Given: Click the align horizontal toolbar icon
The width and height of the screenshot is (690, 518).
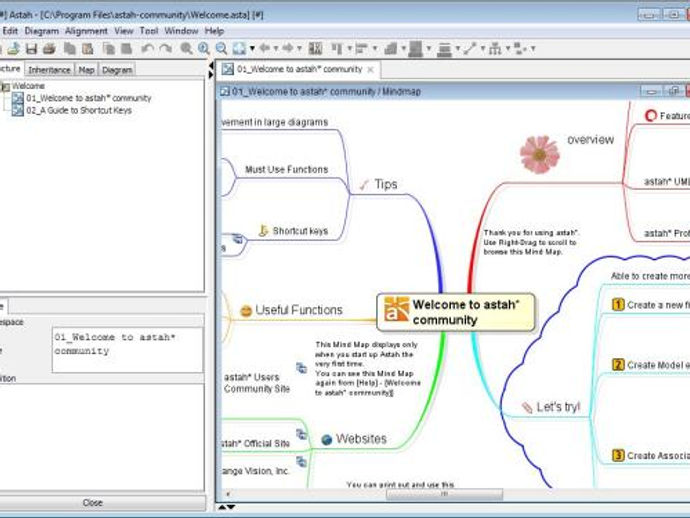Looking at the screenshot, I should [x=361, y=48].
